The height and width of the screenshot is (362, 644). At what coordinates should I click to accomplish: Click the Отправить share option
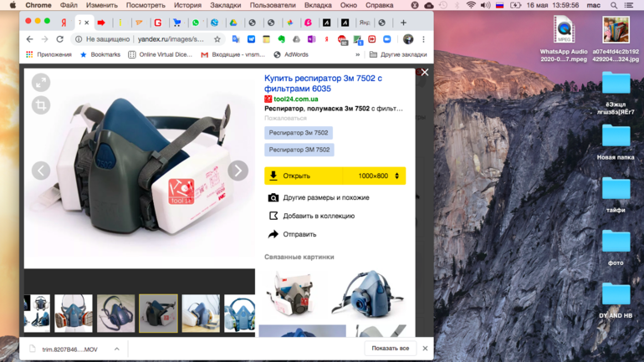292,234
